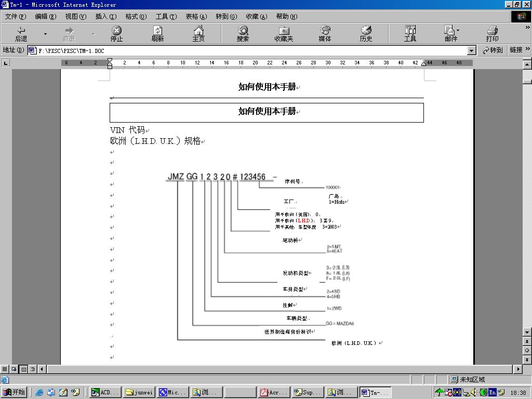
Task: Open the 文件 menu
Action: 15,16
